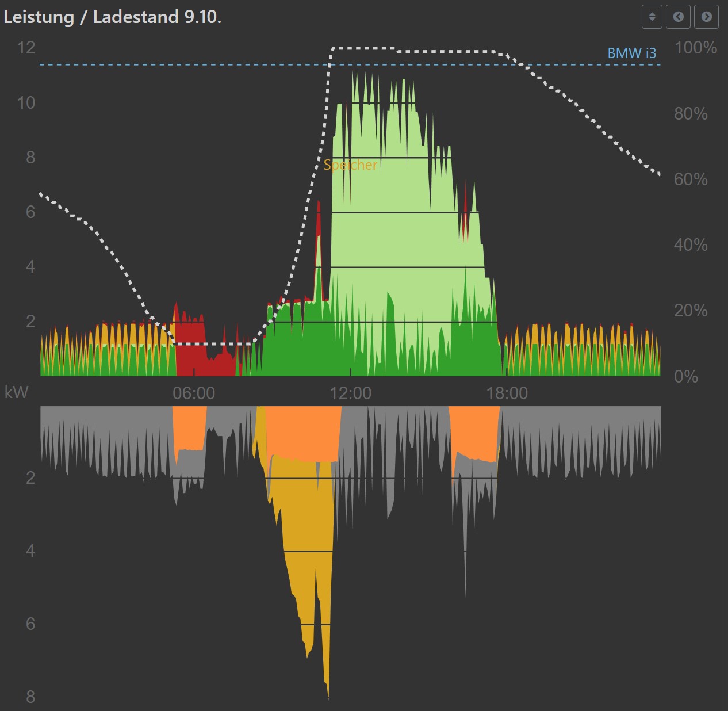Click the 12 kW power axis label
728x711 pixels.
[26, 47]
